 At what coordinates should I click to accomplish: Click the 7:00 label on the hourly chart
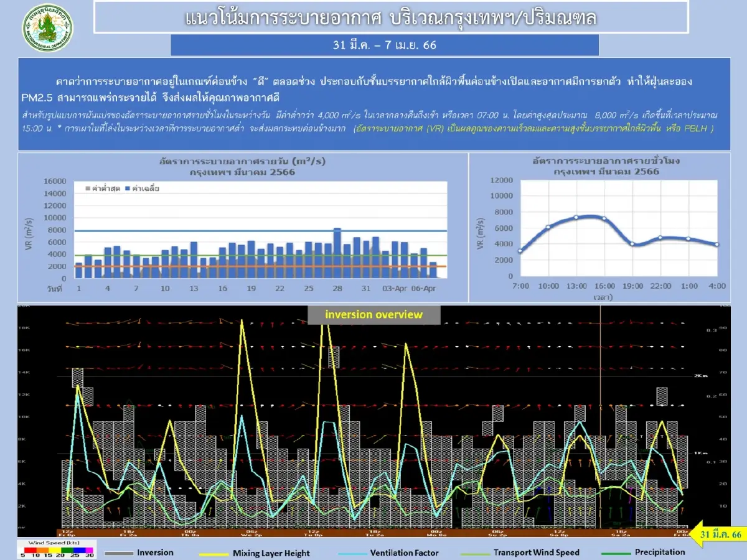click(x=520, y=286)
